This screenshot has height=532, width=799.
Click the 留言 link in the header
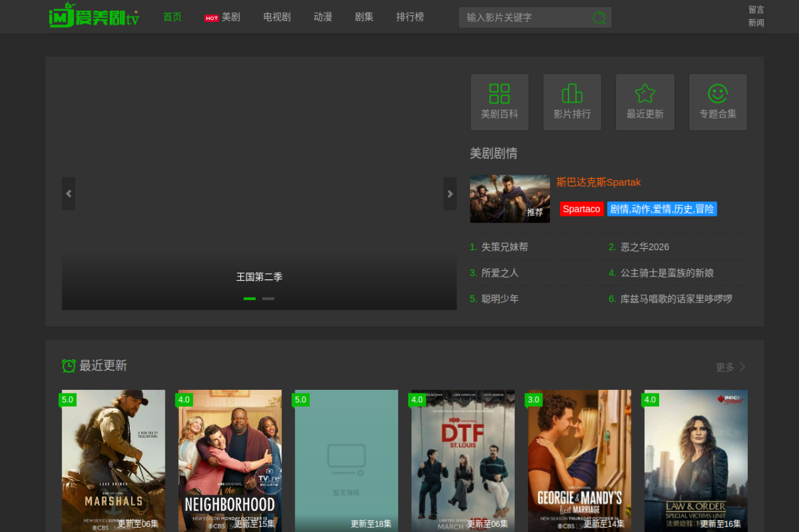[756, 9]
